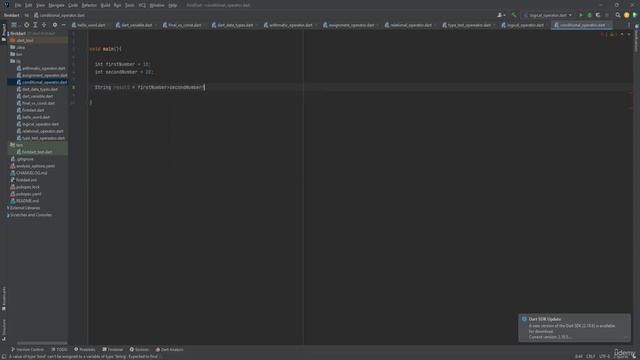Switch to type_test_operators.dart editor tab
This screenshot has height=360, width=640.
click(x=469, y=25)
